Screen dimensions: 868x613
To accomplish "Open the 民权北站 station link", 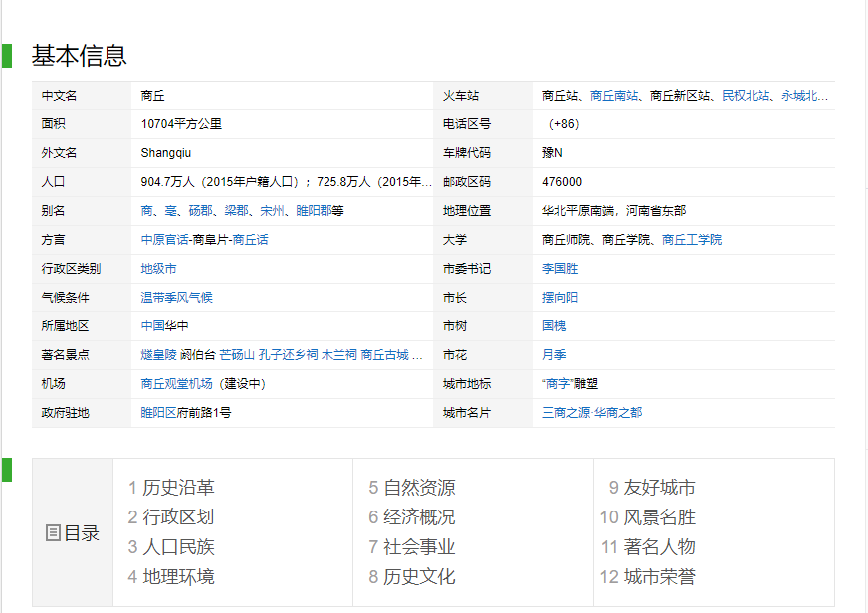I will coord(746,96).
